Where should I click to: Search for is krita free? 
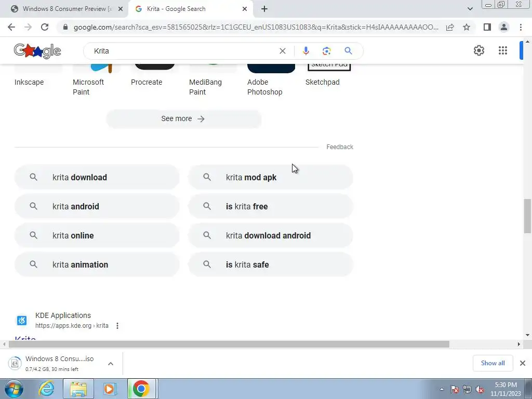[x=270, y=206]
